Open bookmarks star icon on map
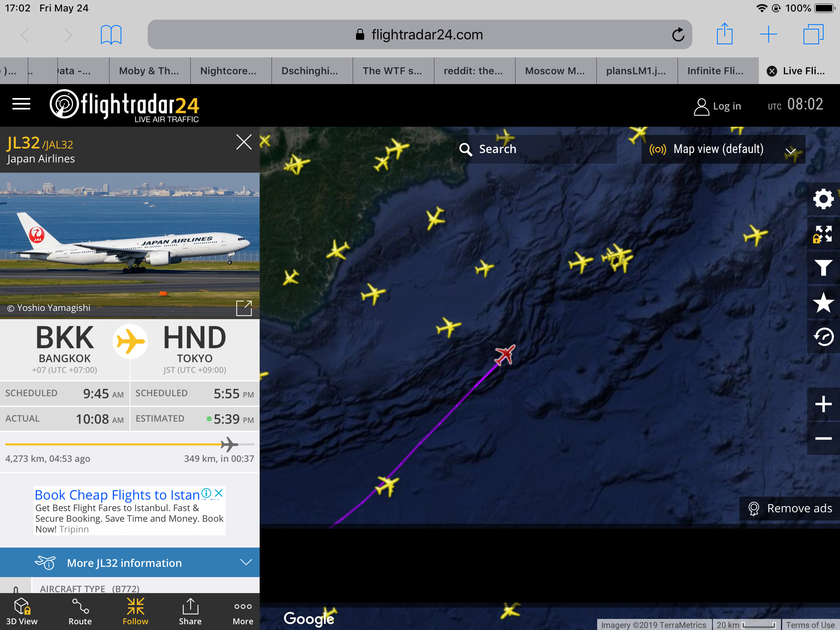 click(x=823, y=303)
